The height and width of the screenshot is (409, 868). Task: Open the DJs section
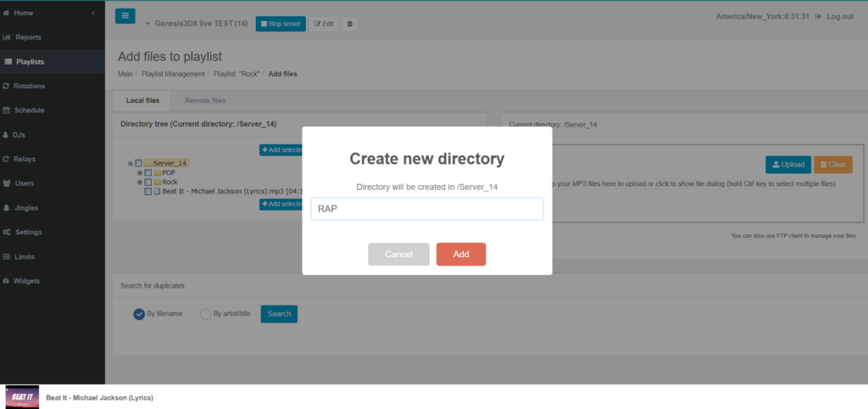coord(19,135)
